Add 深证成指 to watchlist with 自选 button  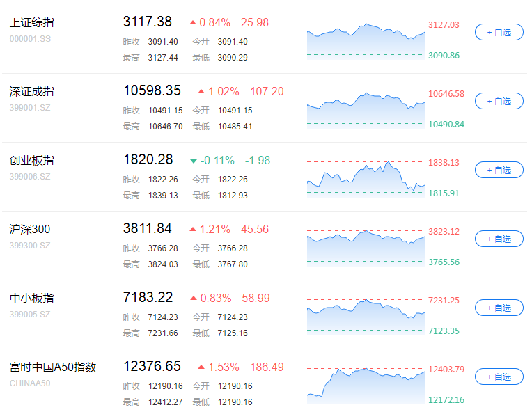[x=499, y=101]
